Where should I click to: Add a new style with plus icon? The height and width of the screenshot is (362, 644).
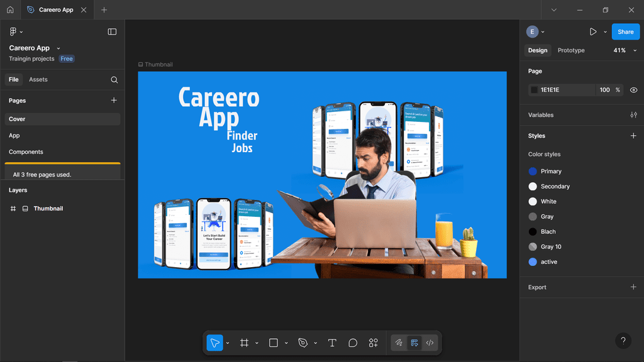pos(633,136)
